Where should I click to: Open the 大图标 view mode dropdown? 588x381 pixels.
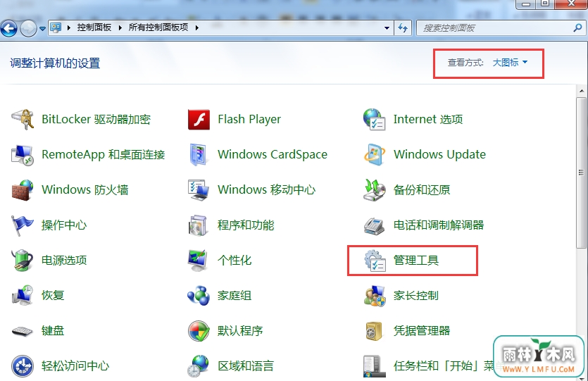pos(510,63)
